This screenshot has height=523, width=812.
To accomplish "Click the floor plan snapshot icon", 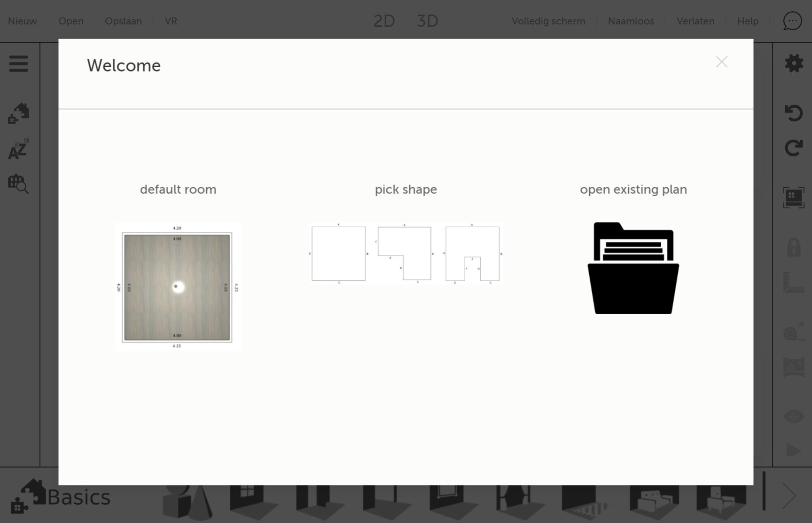I will point(794,198).
